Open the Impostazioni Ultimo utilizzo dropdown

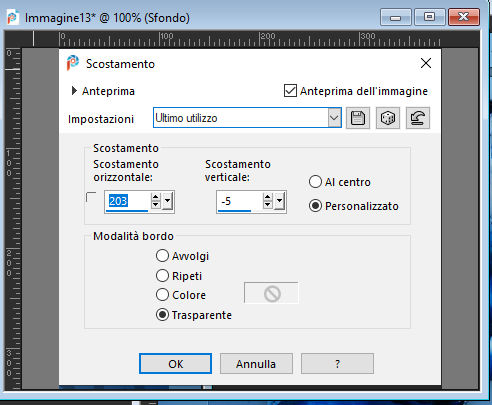coord(334,118)
